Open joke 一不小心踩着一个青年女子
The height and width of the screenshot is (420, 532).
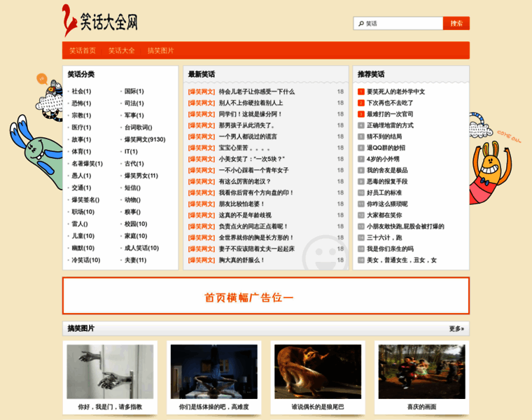click(254, 170)
